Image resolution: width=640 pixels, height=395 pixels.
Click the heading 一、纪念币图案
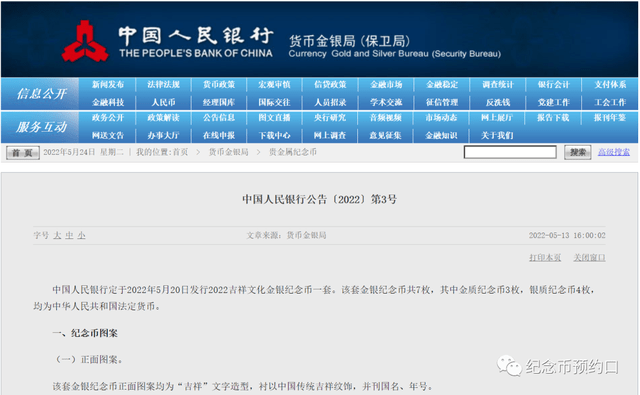(85, 333)
